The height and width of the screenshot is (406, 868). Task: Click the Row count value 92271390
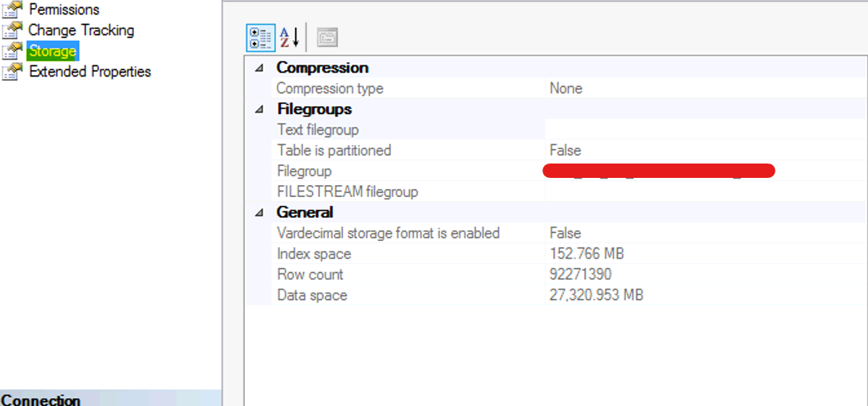pyautogui.click(x=580, y=274)
